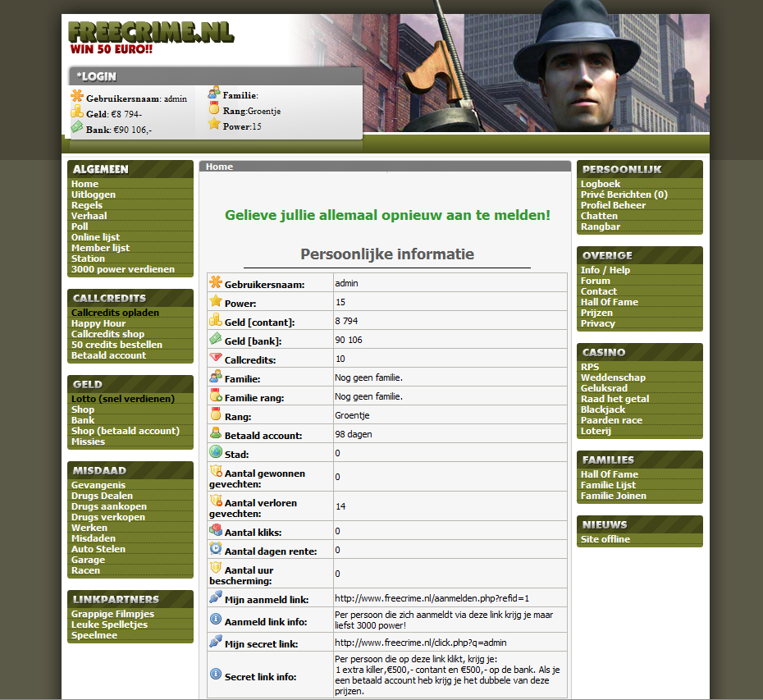Viewport: 763px width, 700px height.
Task: Click the family icon in the login box
Action: tap(213, 93)
